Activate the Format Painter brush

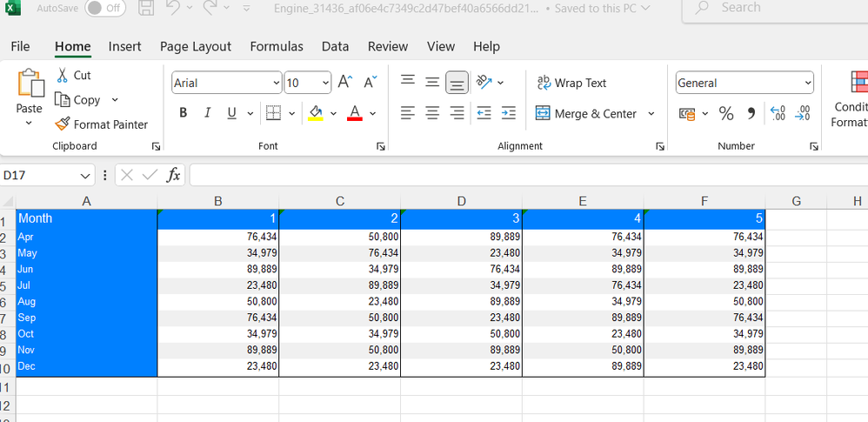63,124
